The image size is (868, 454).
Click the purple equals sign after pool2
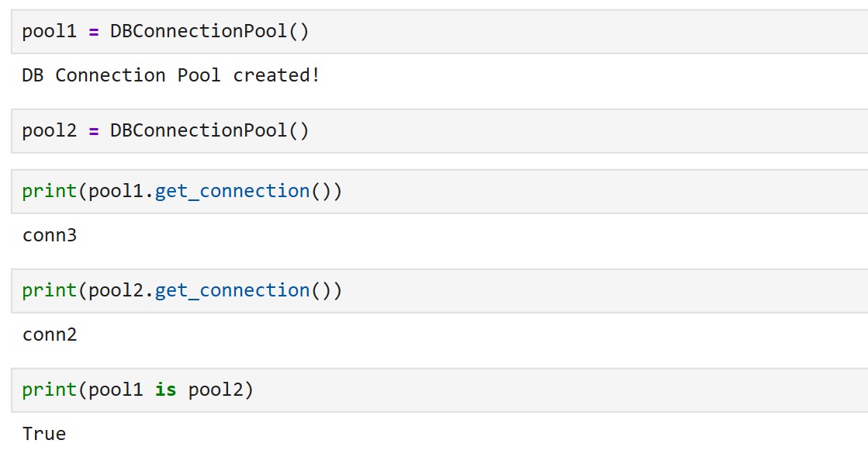click(94, 132)
